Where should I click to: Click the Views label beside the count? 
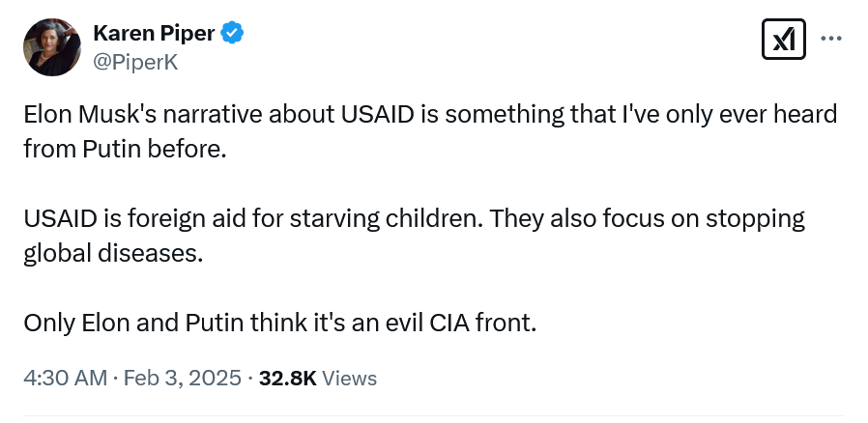(x=349, y=379)
